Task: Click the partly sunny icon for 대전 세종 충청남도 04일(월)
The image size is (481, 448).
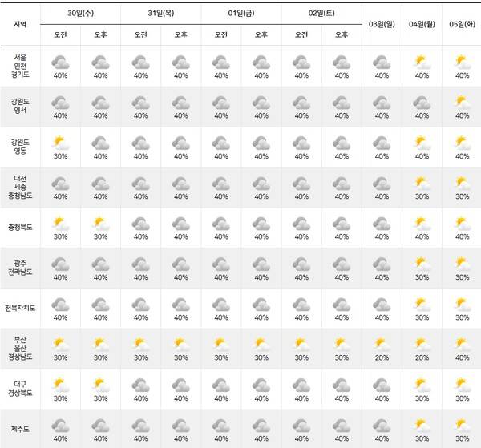Action: [x=422, y=184]
